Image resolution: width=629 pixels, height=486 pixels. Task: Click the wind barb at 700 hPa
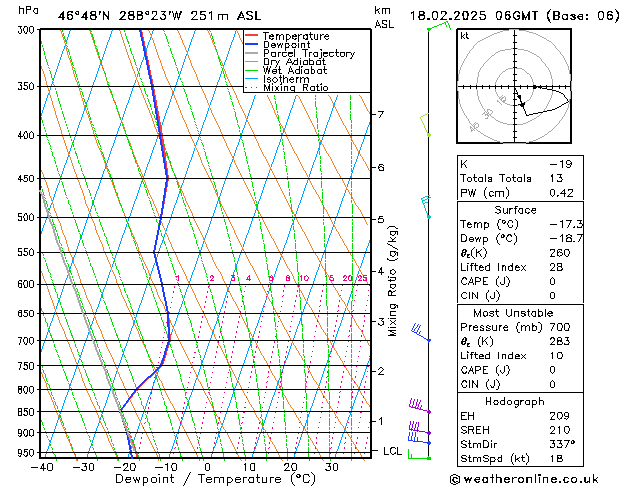pyautogui.click(x=420, y=332)
